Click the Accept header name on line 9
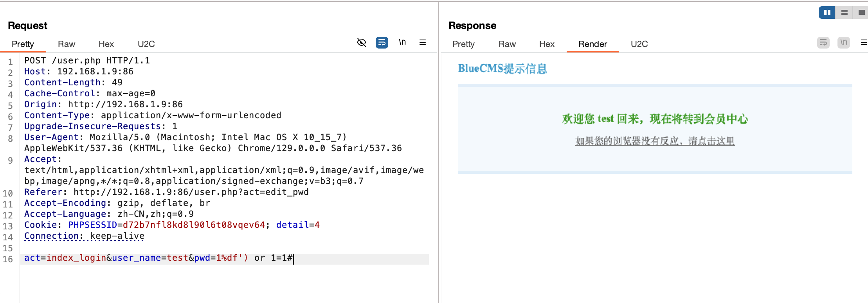 (43, 159)
